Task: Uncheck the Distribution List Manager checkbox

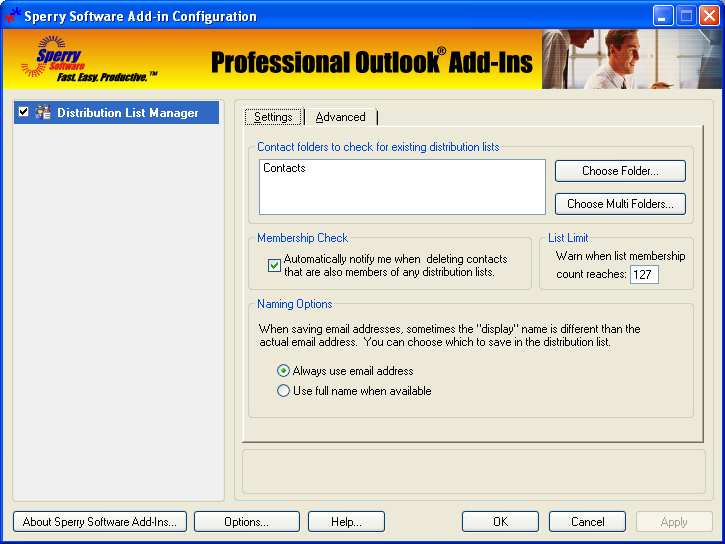Action: click(x=24, y=112)
